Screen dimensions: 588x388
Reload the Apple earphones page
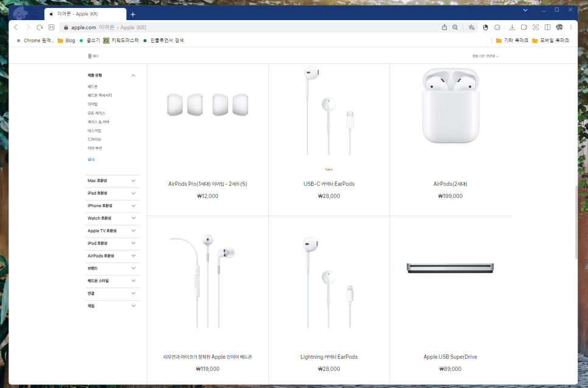point(40,27)
